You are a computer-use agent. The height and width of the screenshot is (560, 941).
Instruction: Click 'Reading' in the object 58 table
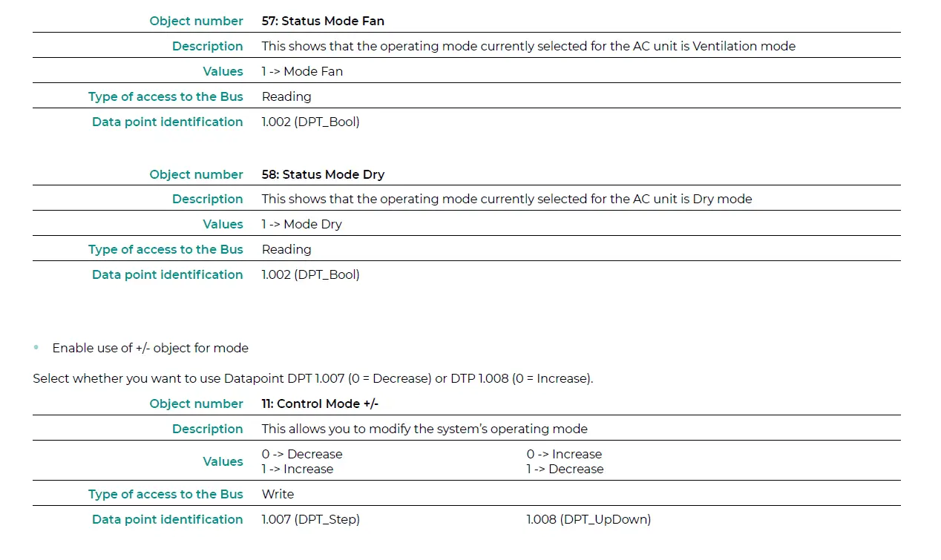(x=286, y=249)
